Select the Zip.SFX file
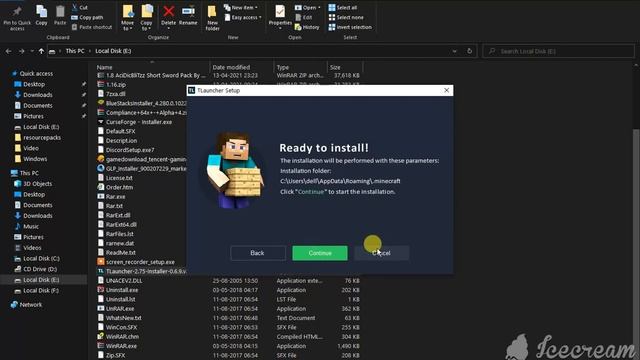The width and height of the screenshot is (640, 360). [116, 356]
